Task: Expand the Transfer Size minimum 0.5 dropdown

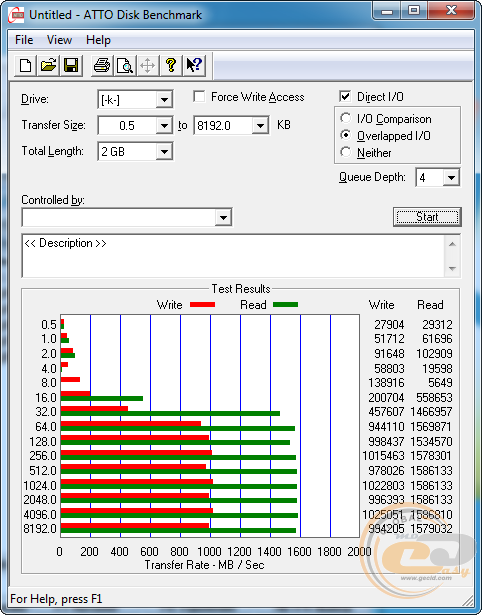Action: click(x=164, y=126)
